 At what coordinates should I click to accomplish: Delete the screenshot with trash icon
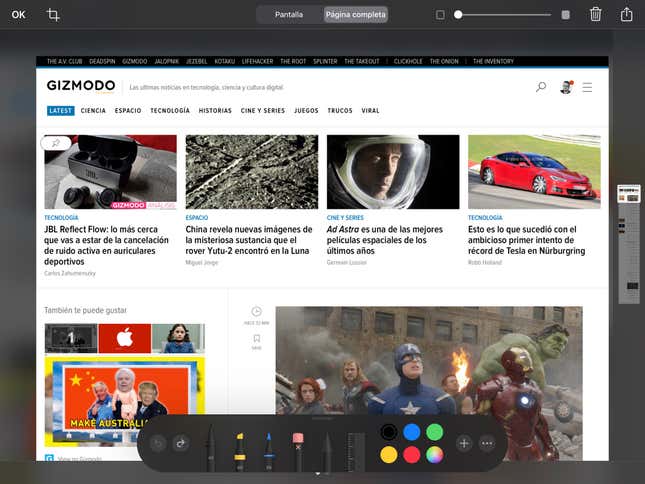[x=595, y=15]
